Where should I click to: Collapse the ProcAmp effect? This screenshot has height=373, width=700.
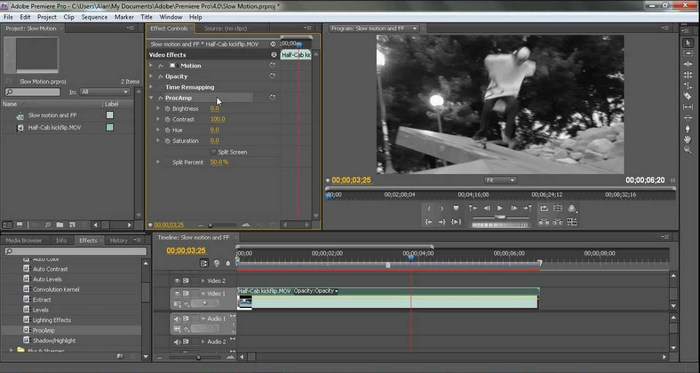click(x=151, y=98)
